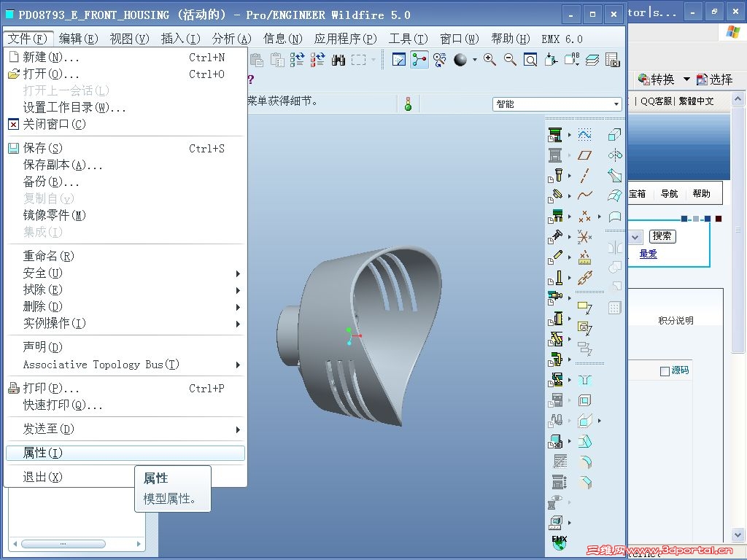Select 镜像零件(M) menu entry
Screen dimensions: 747x560
[125, 215]
